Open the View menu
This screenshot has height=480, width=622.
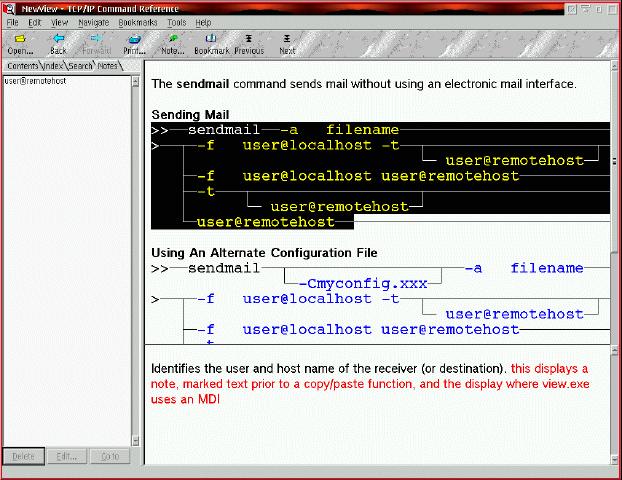point(60,23)
